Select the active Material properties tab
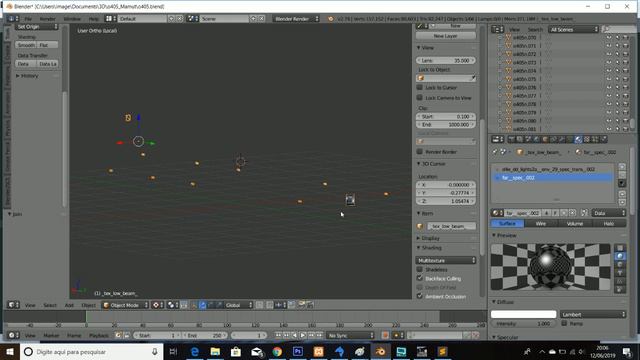The width and height of the screenshot is (640, 360). coord(578,140)
